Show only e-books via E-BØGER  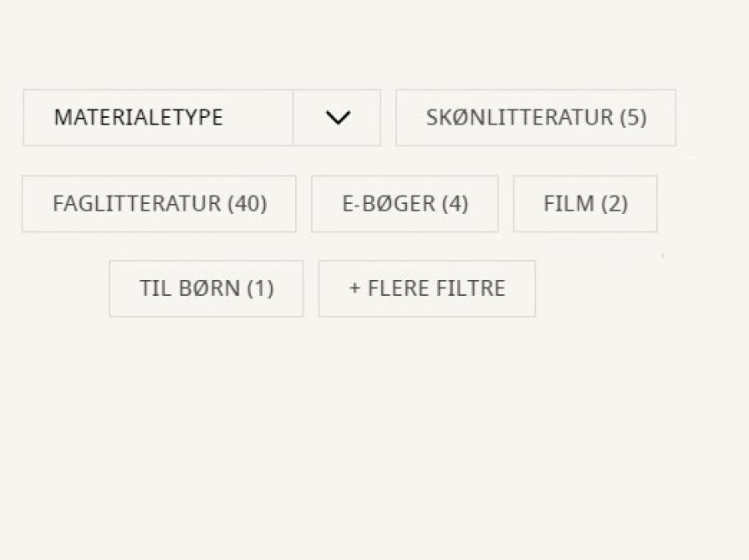[x=405, y=204]
